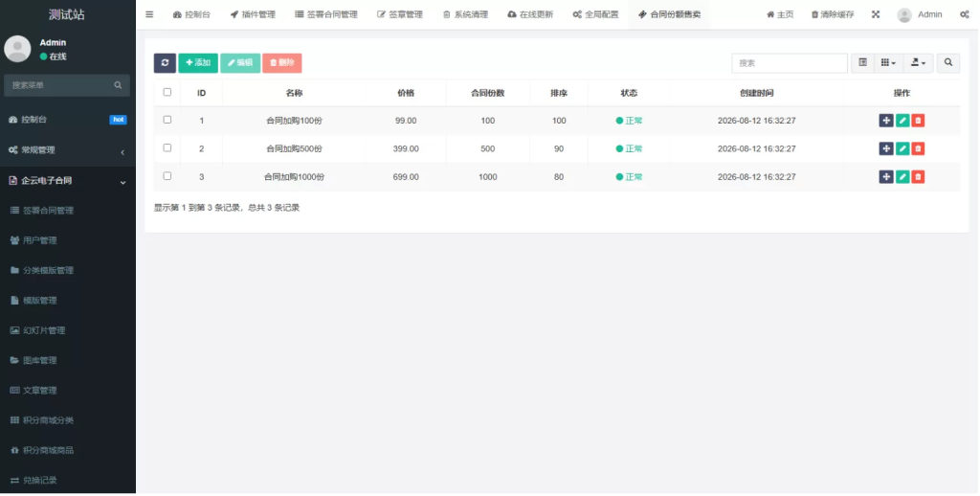Click move icon for row 合同加购500份
Screen dimensions: 980x496
886,148
